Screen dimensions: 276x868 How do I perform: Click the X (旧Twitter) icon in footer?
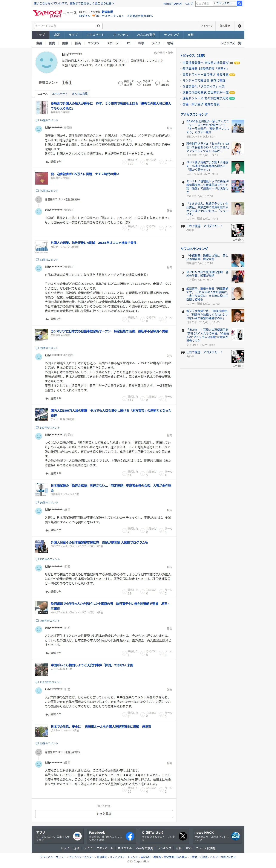(183, 836)
